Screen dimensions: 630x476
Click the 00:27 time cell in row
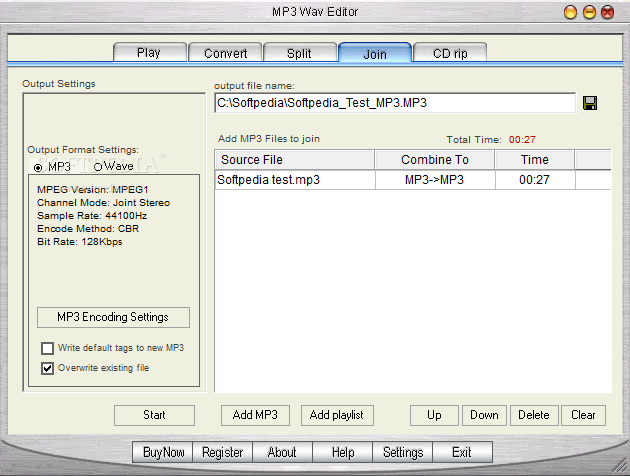click(x=535, y=180)
